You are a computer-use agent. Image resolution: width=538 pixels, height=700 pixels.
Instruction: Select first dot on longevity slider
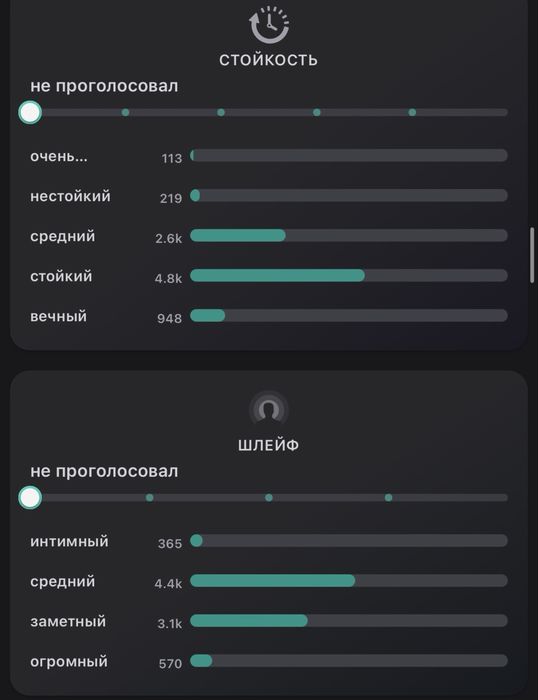(x=125, y=112)
